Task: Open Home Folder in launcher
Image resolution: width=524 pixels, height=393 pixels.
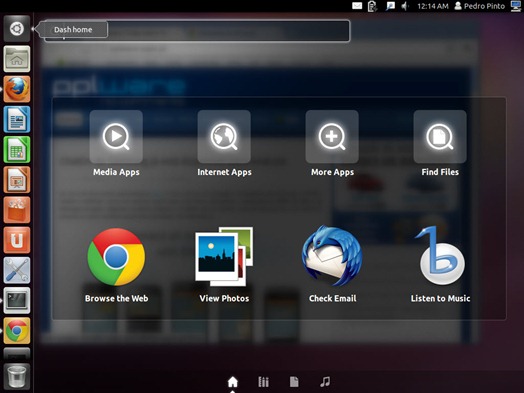Action: pos(17,59)
